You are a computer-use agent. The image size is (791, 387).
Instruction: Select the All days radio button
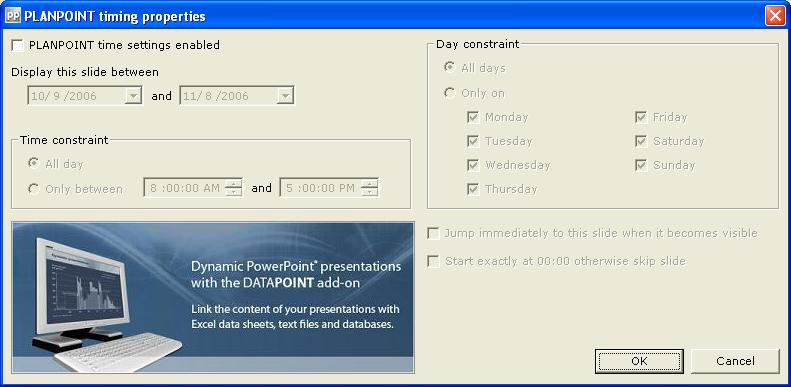pyautogui.click(x=449, y=67)
